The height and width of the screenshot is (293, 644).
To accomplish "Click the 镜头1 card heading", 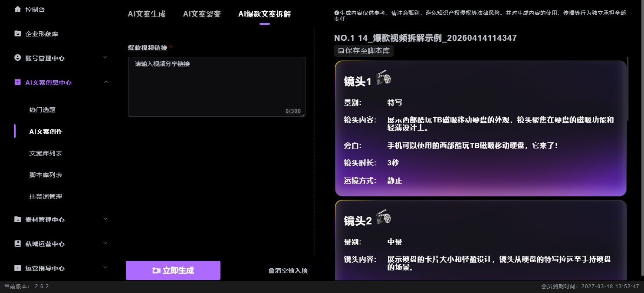I will [358, 82].
